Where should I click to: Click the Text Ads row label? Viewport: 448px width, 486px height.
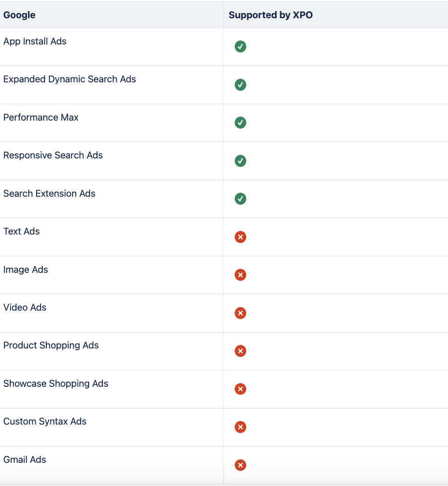[21, 231]
